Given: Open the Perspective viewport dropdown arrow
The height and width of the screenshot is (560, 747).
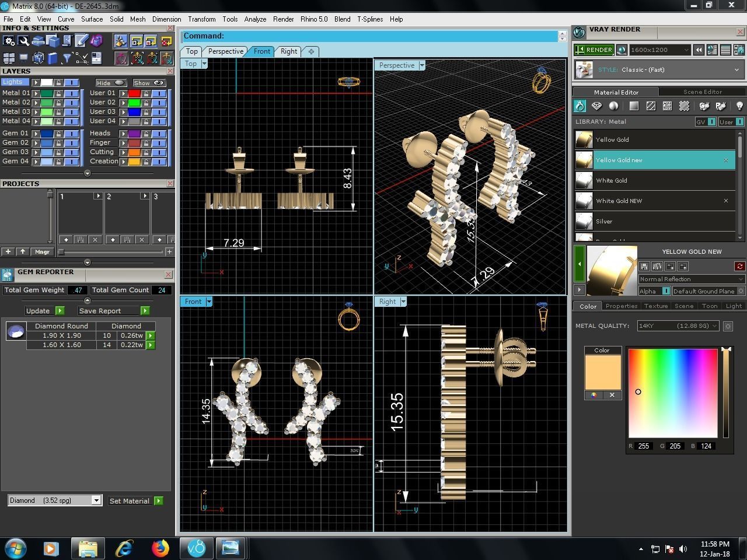Looking at the screenshot, I should pos(422,65).
